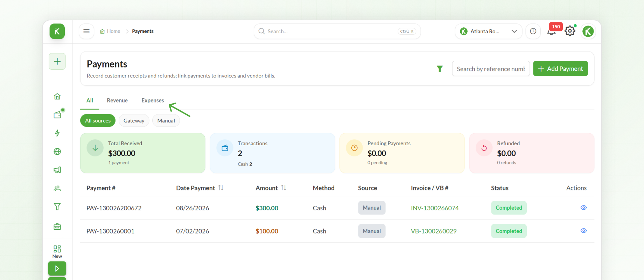Click the New apps grid icon
The width and height of the screenshot is (644, 280).
coord(57,252)
